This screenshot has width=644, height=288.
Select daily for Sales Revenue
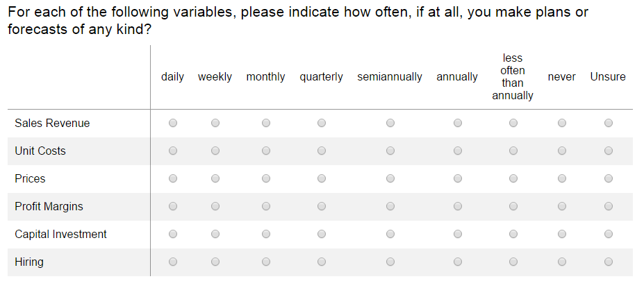pos(173,123)
